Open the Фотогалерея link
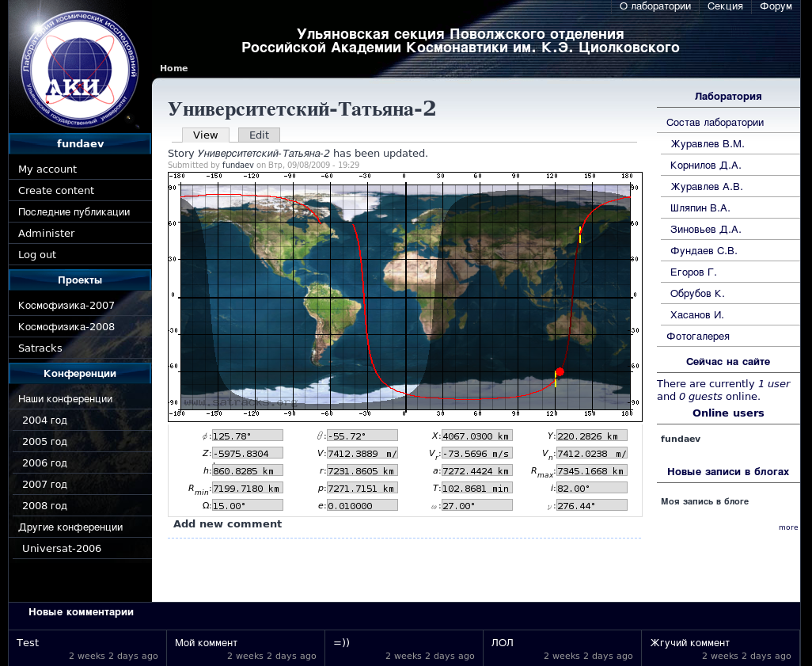 coord(698,337)
